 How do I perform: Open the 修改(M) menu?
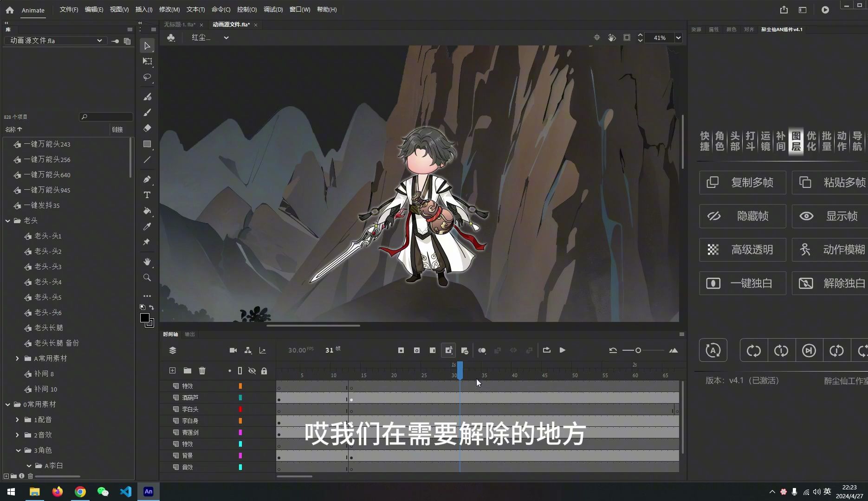coord(169,10)
